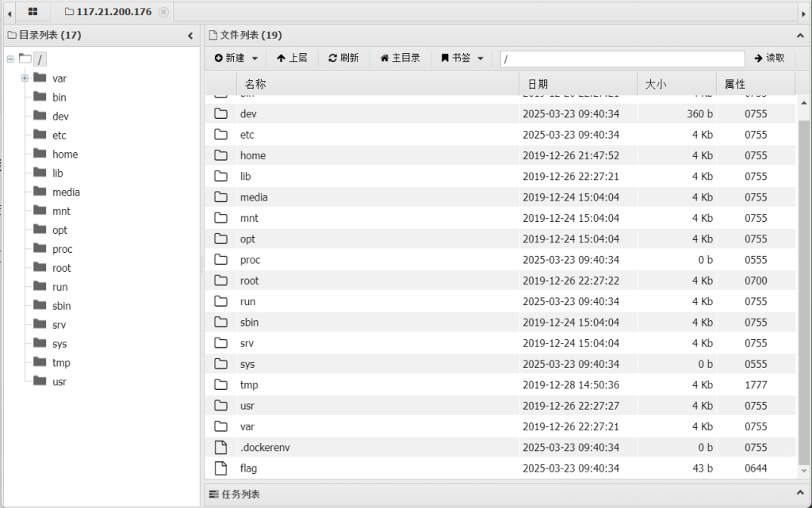Click the sys folder icon in file list
812x508 pixels.
click(x=220, y=364)
